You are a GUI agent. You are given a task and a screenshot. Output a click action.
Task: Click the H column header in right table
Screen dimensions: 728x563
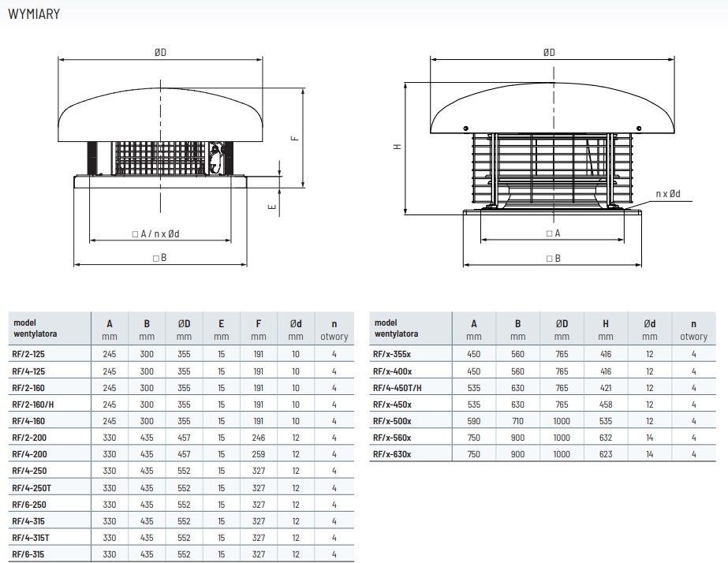(606, 323)
